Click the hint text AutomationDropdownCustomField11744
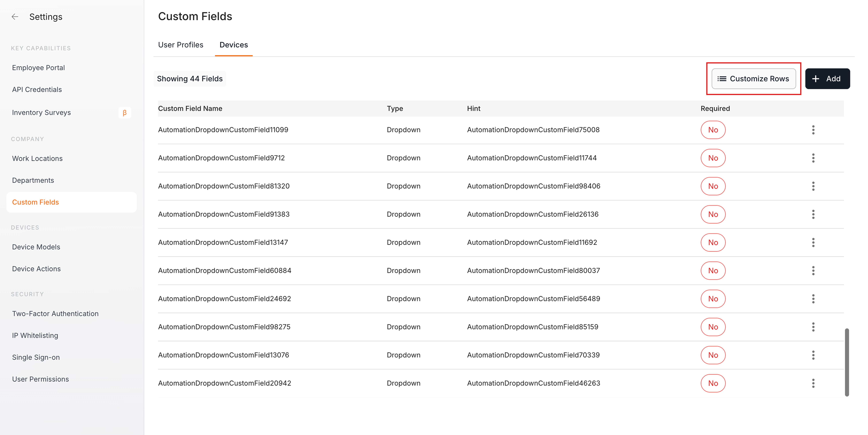The width and height of the screenshot is (868, 435). (532, 158)
